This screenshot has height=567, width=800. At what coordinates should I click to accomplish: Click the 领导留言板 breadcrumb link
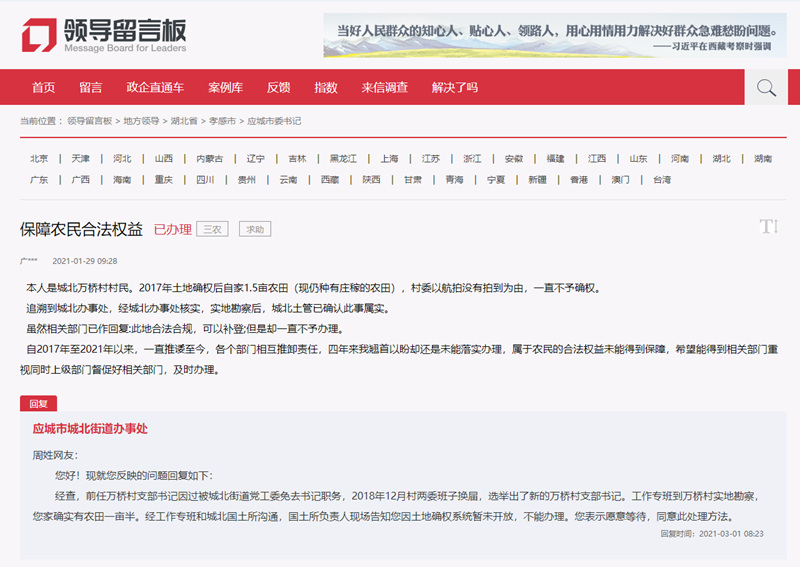pos(90,121)
